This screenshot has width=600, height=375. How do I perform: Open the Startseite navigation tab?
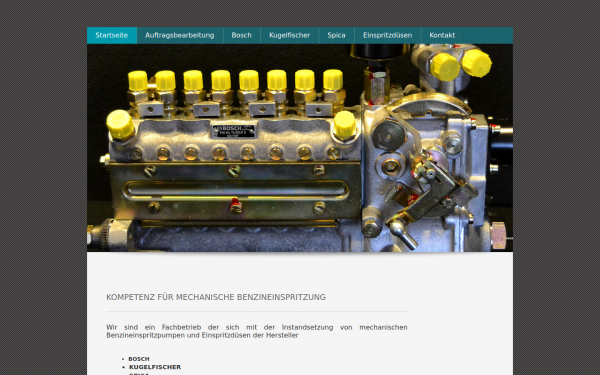(x=112, y=36)
